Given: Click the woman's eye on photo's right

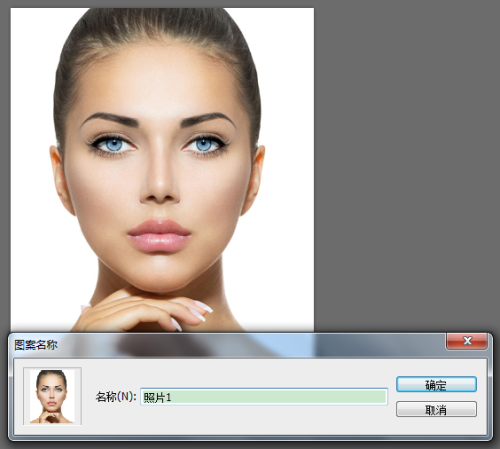Looking at the screenshot, I should click(x=204, y=144).
